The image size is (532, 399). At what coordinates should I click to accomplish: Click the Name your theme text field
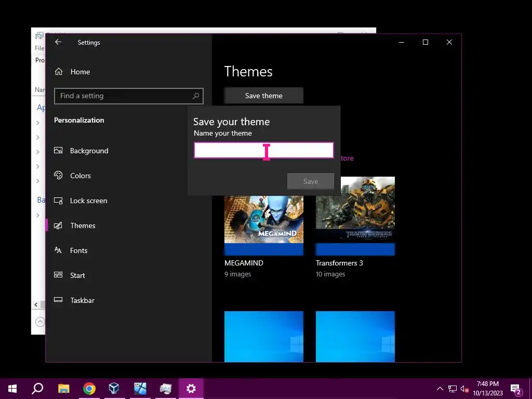pyautogui.click(x=263, y=150)
